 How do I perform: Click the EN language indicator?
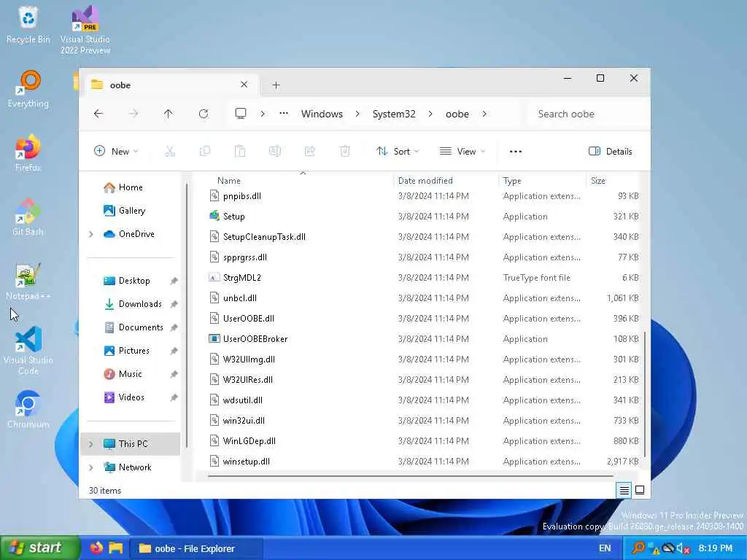(x=605, y=548)
